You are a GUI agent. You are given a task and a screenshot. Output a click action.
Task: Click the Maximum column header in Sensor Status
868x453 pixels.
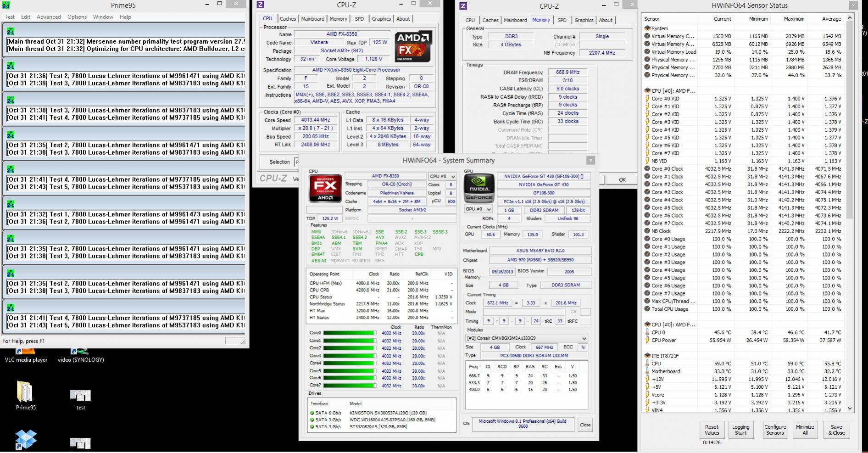point(794,19)
